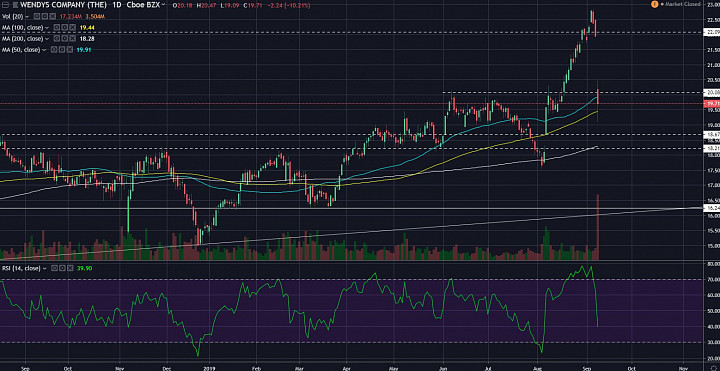Click the 1D timeframe label
The image size is (720, 371).
tap(117, 5)
